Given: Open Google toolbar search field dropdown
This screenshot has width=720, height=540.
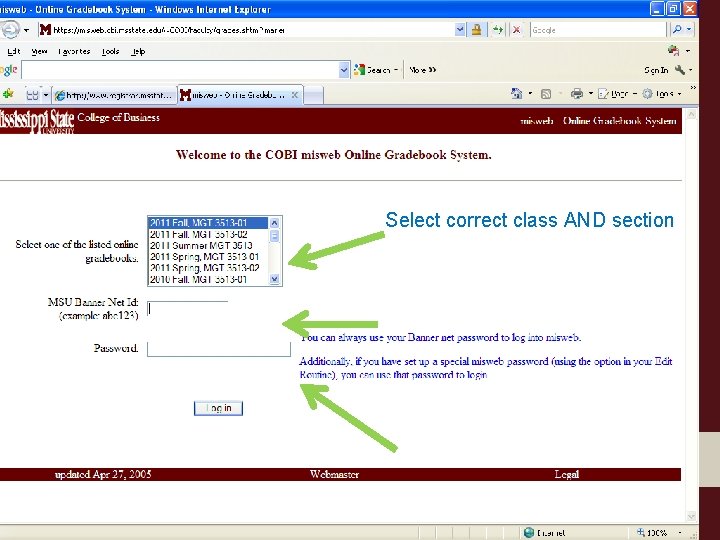Looking at the screenshot, I should tap(344, 70).
